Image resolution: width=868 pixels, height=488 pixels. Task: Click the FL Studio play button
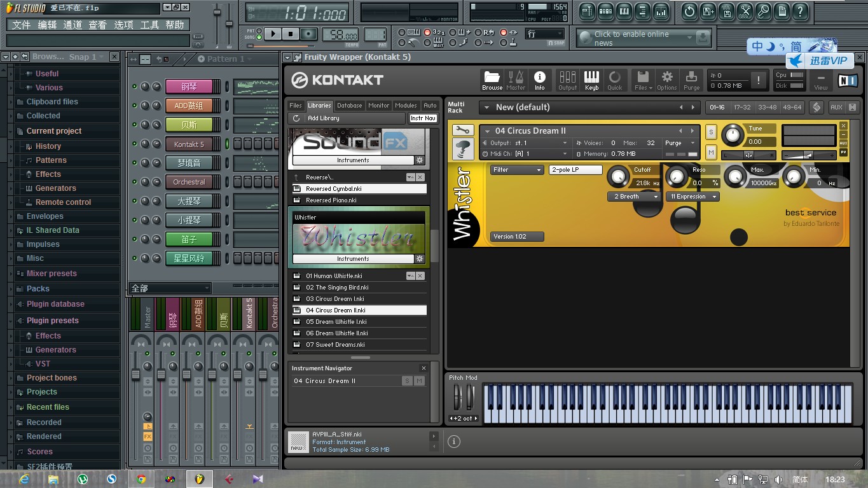click(x=273, y=34)
